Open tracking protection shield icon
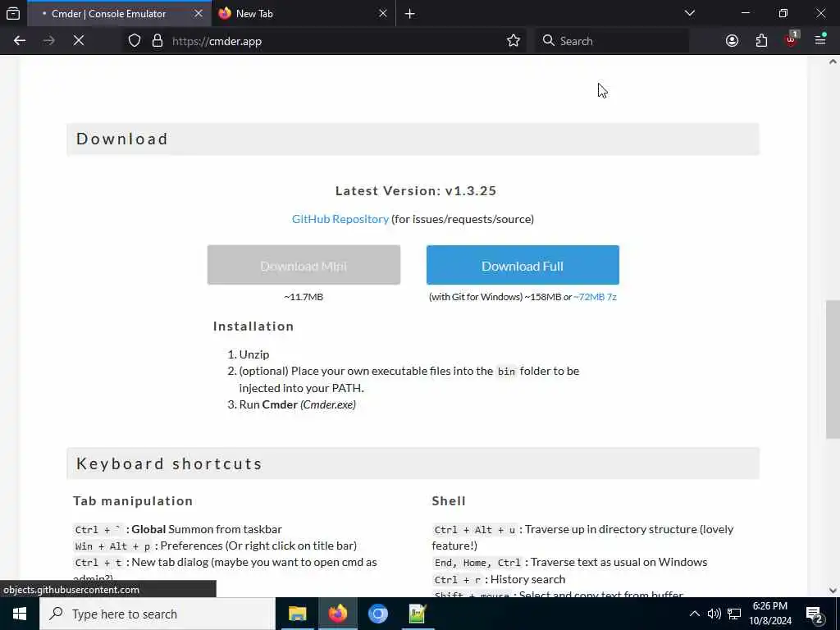840x630 pixels. [x=135, y=41]
